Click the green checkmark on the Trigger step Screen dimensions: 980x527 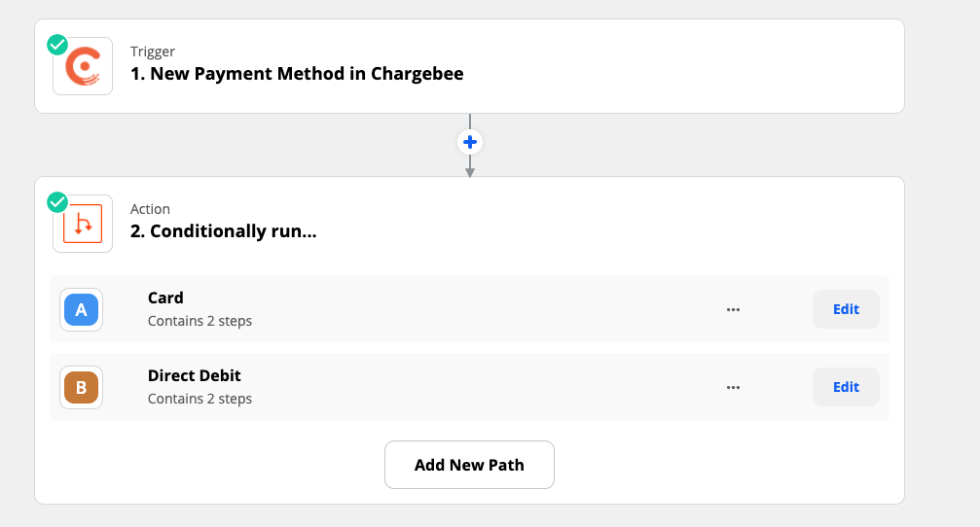tap(57, 45)
